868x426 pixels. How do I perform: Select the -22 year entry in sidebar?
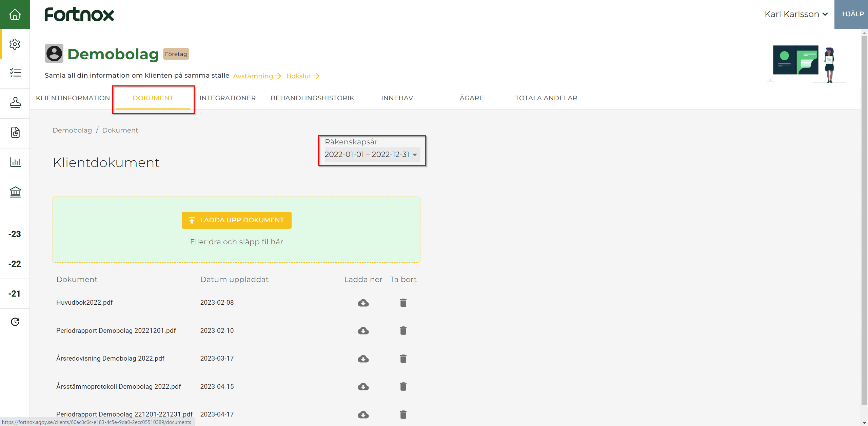point(15,264)
